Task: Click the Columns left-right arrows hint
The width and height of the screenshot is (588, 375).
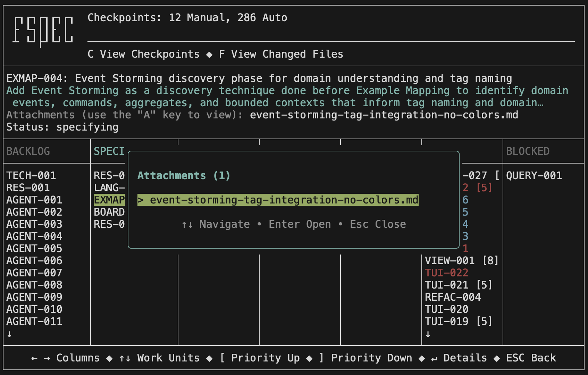Action: (x=65, y=358)
